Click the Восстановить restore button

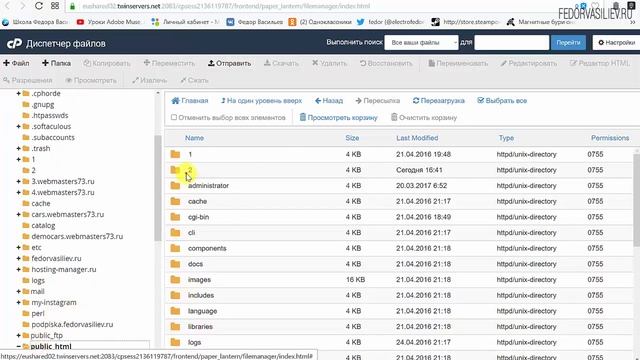pos(386,63)
